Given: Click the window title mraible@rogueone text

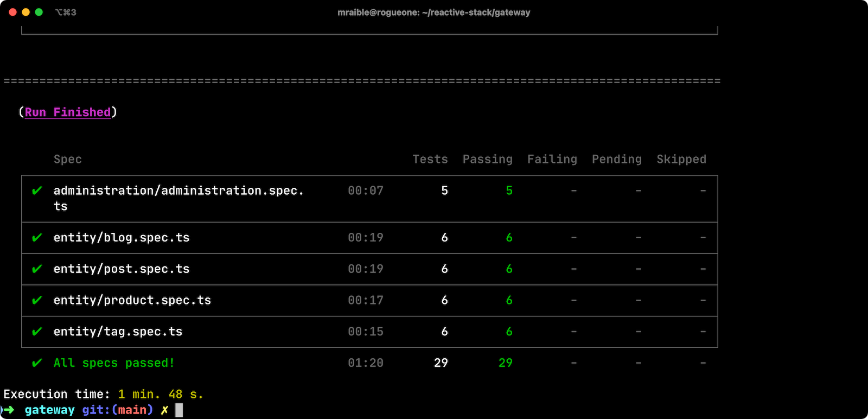Looking at the screenshot, I should (433, 12).
